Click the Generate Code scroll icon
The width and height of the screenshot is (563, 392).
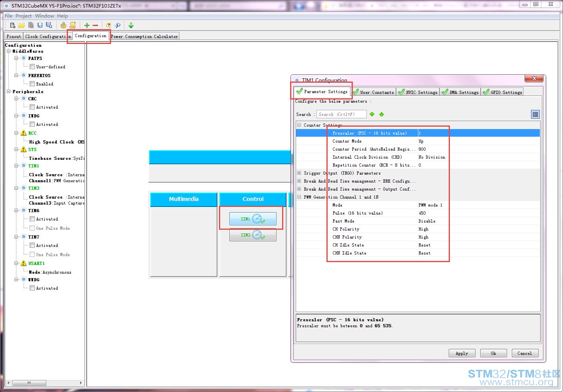tap(73, 25)
